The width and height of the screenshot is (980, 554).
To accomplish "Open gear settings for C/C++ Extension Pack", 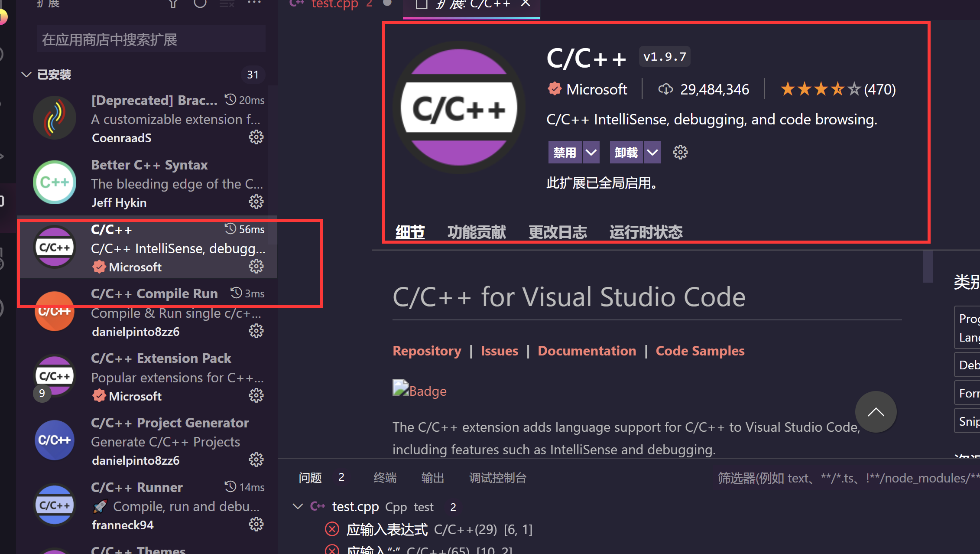I will click(256, 395).
